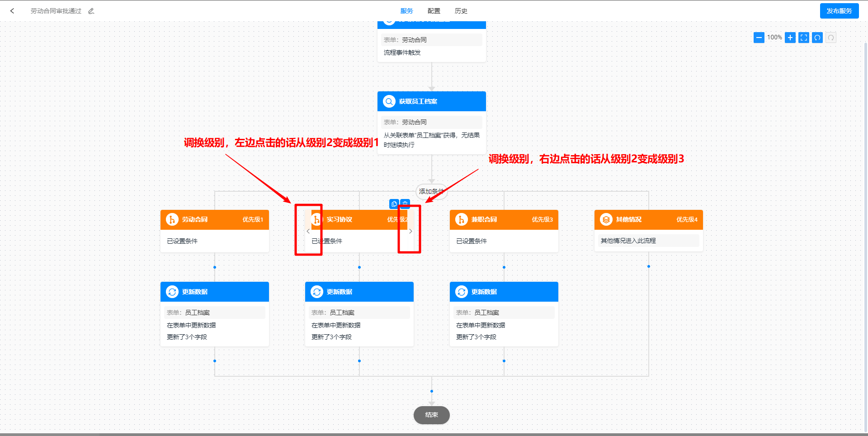Click the blue refresh canvas icon
This screenshot has width=868, height=436.
pyautogui.click(x=817, y=38)
